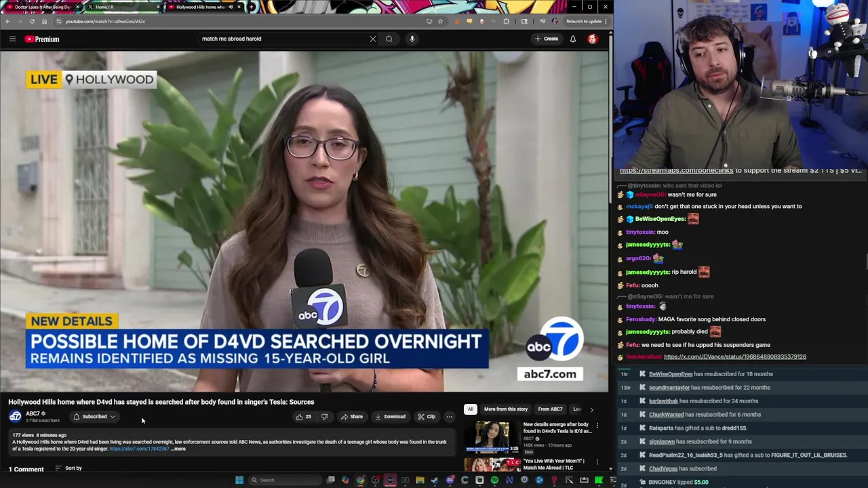
Task: Click the main video player
Action: (304, 222)
